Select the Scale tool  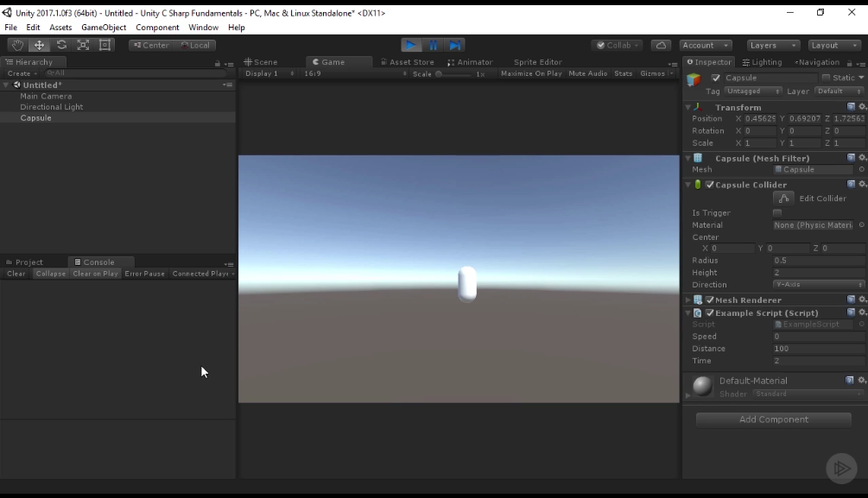(83, 44)
